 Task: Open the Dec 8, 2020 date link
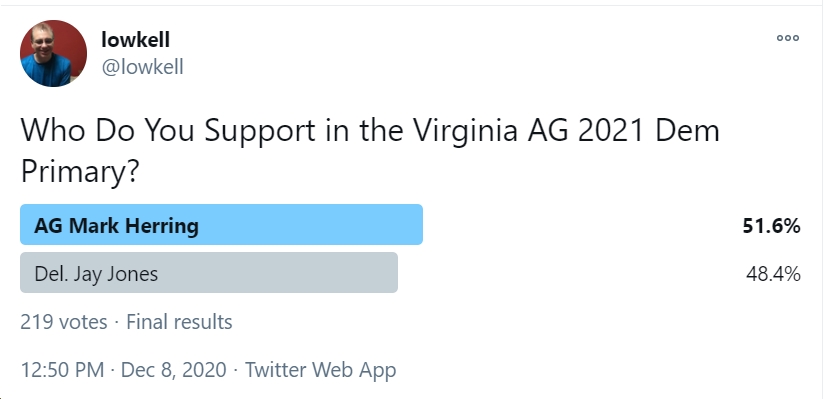click(174, 370)
